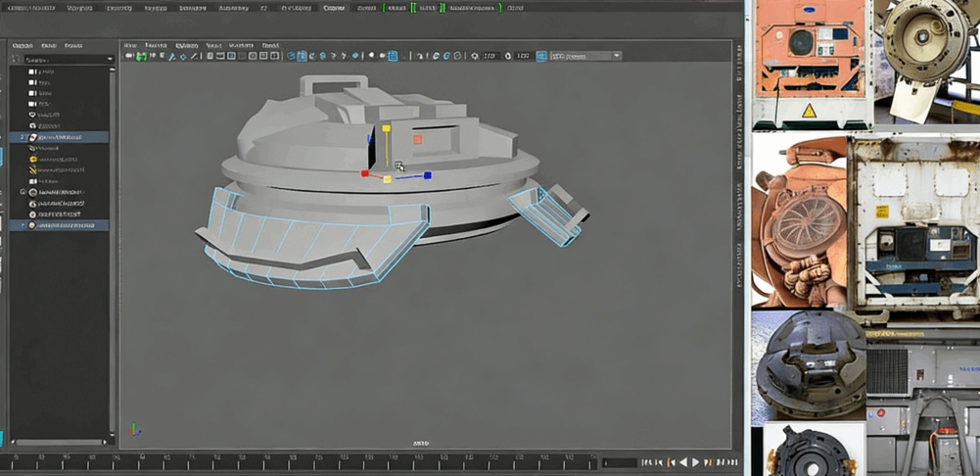Image resolution: width=980 pixels, height=476 pixels.
Task: Toggle the highlighted blue icon left of view transform dropdown
Action: coord(540,57)
